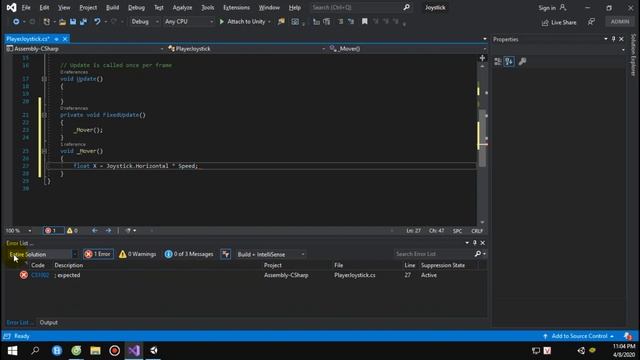Click the Undo arrow icon
The image size is (640, 360).
[x=97, y=22]
